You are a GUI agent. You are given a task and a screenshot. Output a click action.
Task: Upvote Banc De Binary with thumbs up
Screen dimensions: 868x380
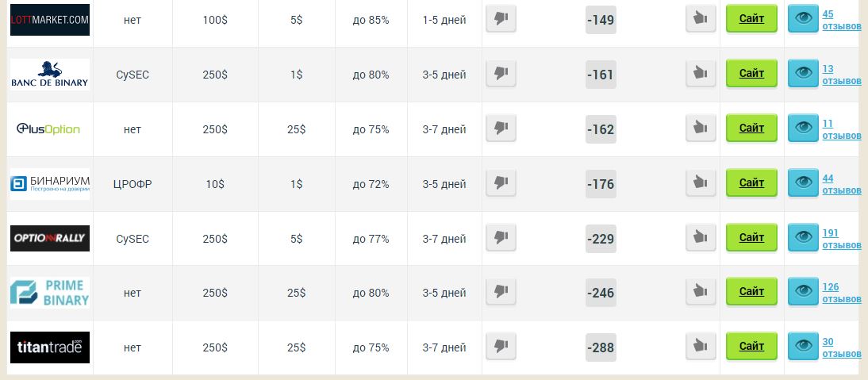pyautogui.click(x=701, y=74)
